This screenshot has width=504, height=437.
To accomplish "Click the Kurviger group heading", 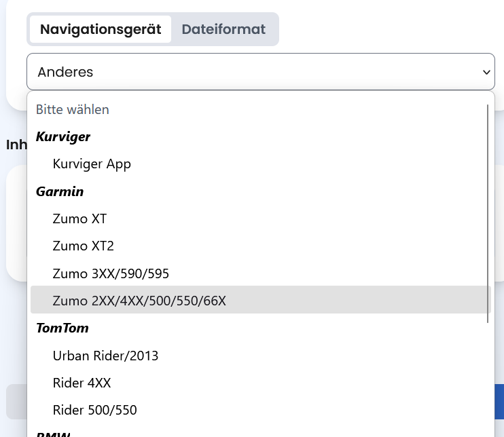I will pos(63,137).
